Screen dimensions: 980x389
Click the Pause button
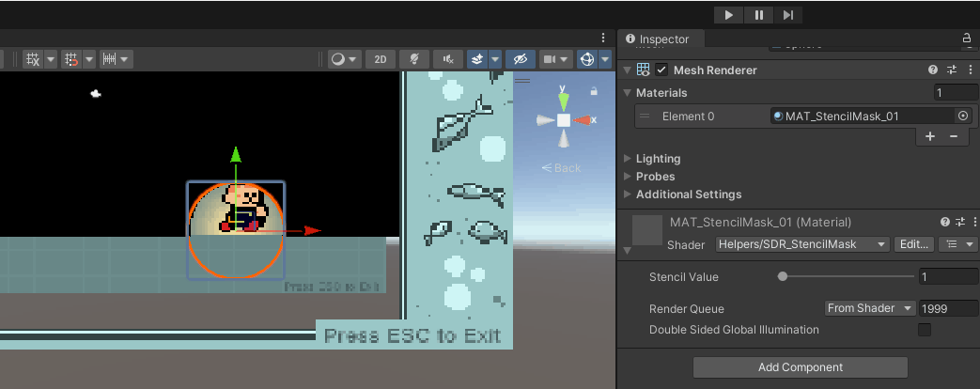pyautogui.click(x=759, y=15)
